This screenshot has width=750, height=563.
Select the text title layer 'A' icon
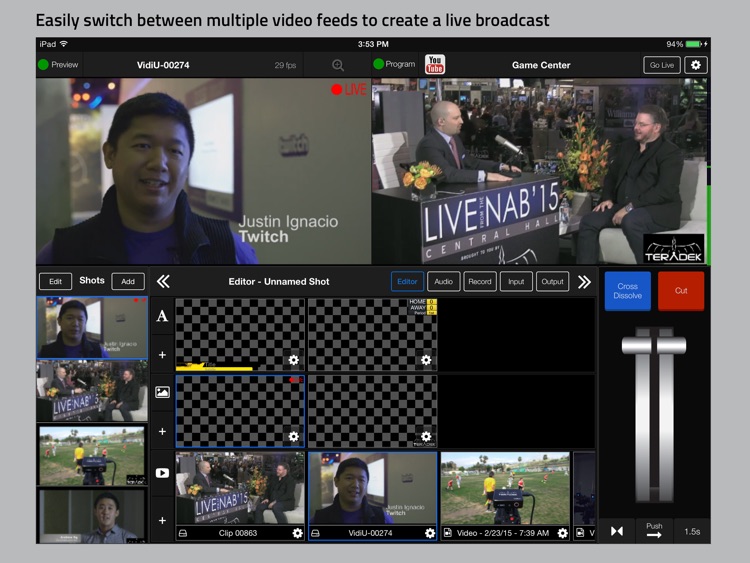click(162, 316)
